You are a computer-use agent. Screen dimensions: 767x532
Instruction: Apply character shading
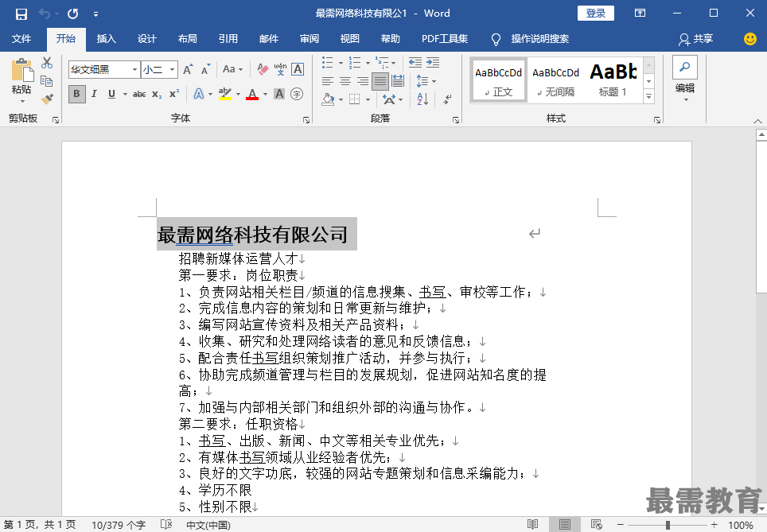(279, 94)
